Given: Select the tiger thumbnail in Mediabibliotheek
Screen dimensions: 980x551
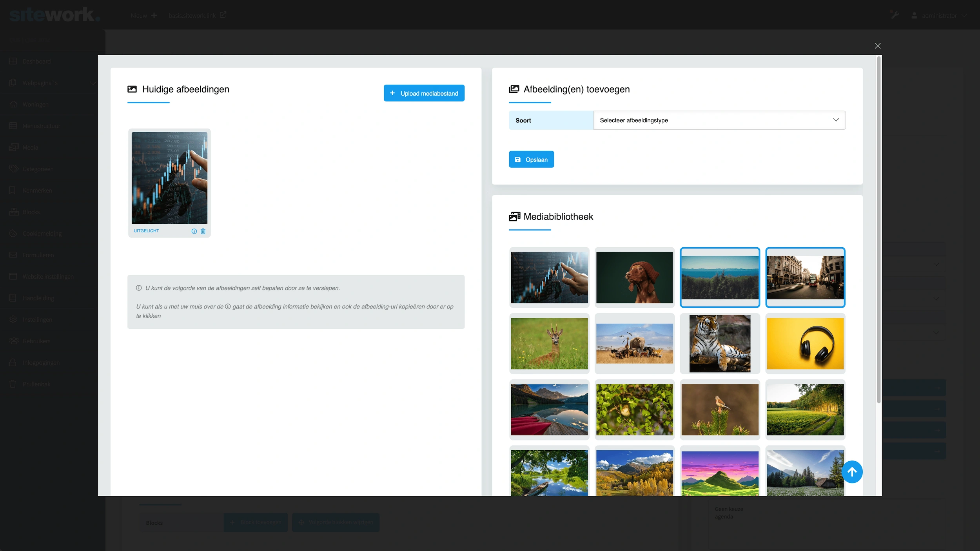Looking at the screenshot, I should [720, 343].
